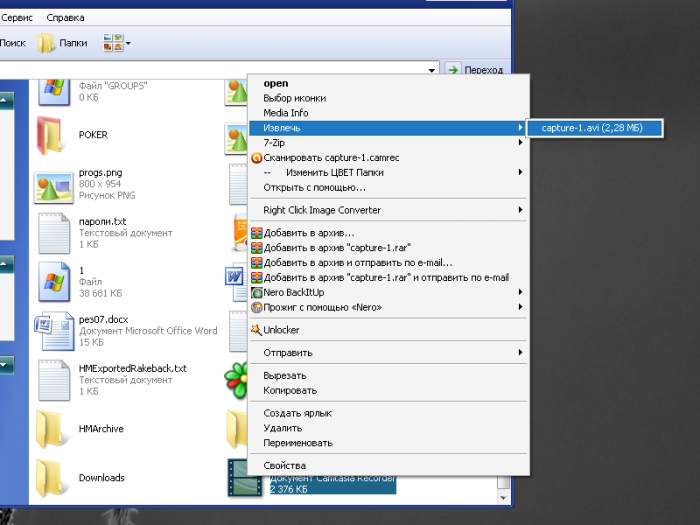Click the Поиск toolbar button
This screenshot has height=525, width=700.
pos(12,43)
